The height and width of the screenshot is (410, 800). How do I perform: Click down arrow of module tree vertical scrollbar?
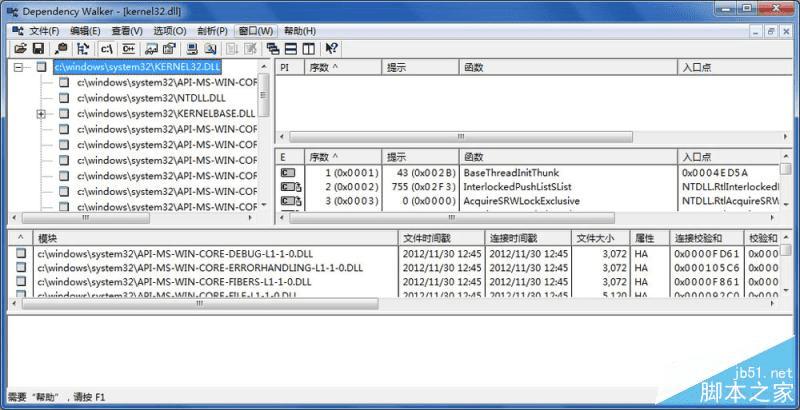[x=263, y=205]
